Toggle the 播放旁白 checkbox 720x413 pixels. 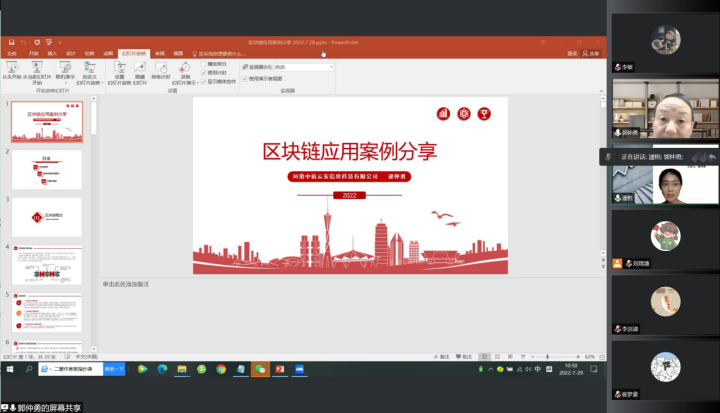204,64
